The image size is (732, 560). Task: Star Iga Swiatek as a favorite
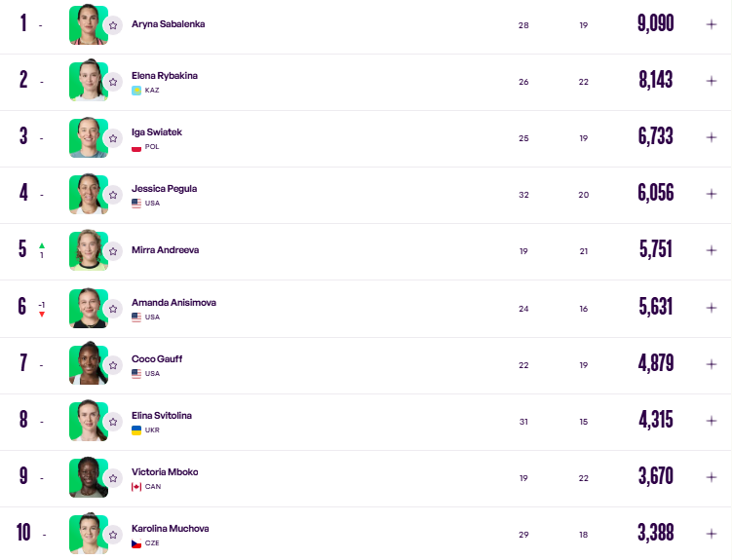113,138
